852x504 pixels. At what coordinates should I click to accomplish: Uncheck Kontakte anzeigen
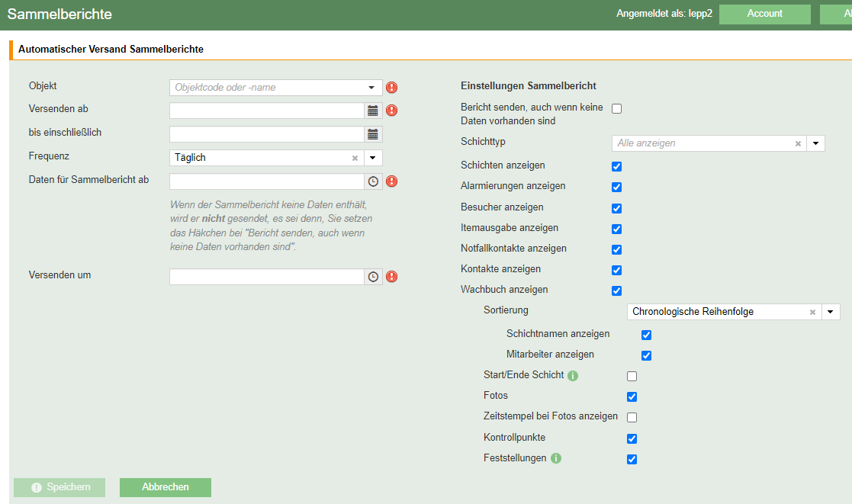point(617,270)
